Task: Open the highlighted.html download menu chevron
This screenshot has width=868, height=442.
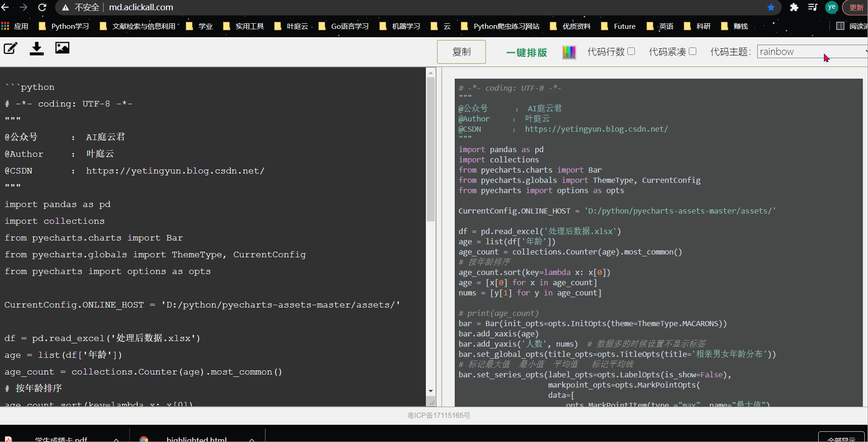Action: pyautogui.click(x=251, y=439)
